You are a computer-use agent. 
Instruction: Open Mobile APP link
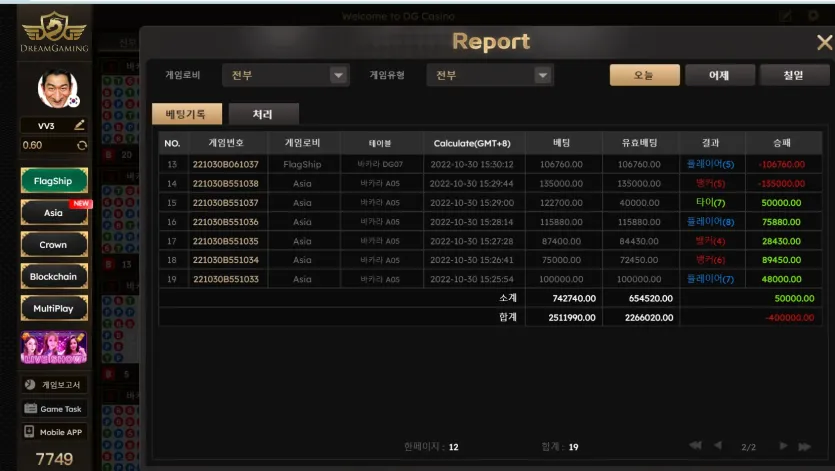click(x=54, y=432)
